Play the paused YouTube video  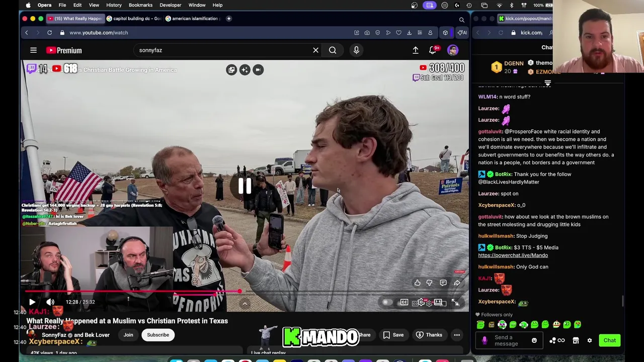coord(32,302)
